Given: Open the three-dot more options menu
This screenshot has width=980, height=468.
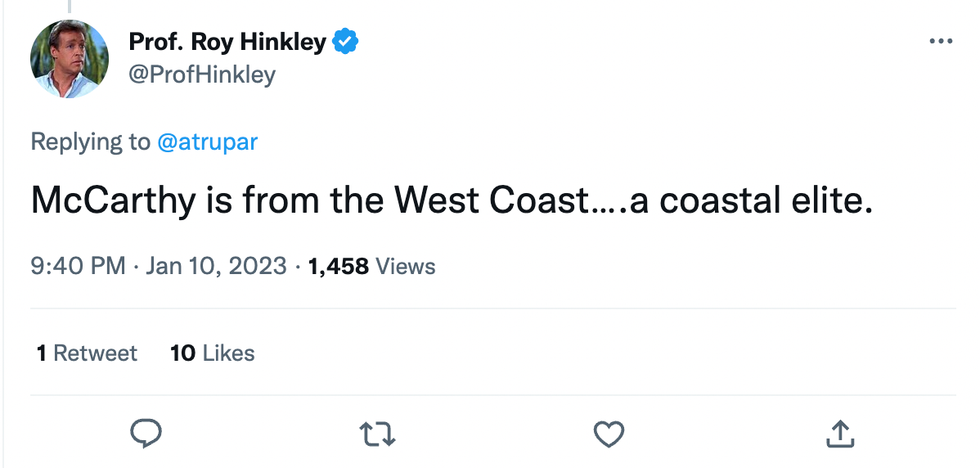Looking at the screenshot, I should 941,42.
